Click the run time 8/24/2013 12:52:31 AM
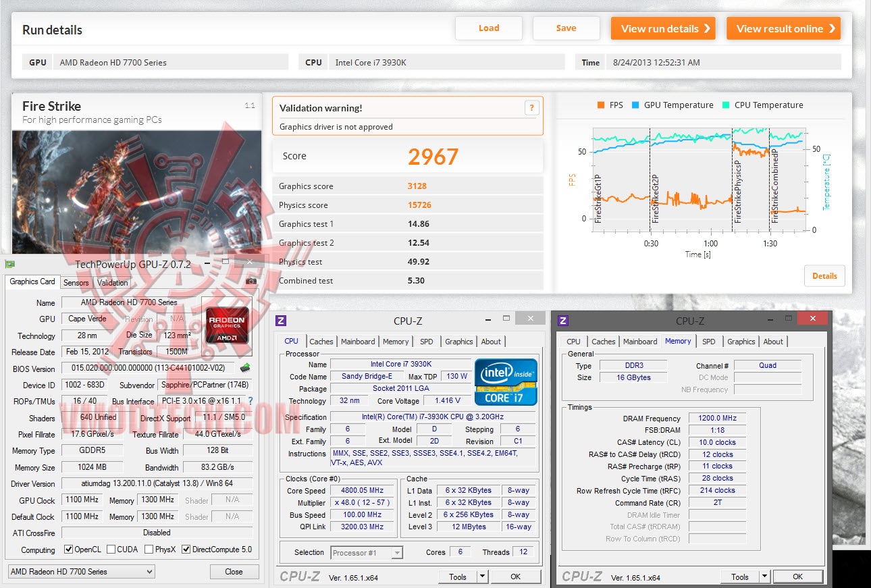The width and height of the screenshot is (871, 588). [x=656, y=63]
